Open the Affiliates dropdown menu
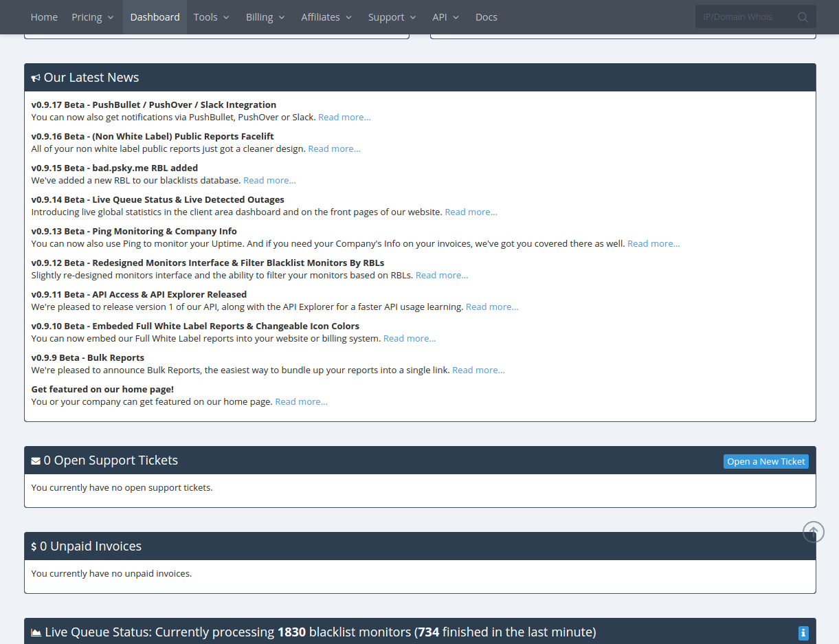This screenshot has width=839, height=644. 326,17
